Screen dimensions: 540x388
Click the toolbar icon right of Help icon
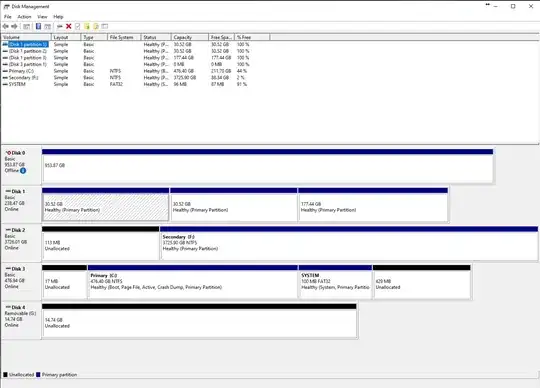(x=48, y=26)
